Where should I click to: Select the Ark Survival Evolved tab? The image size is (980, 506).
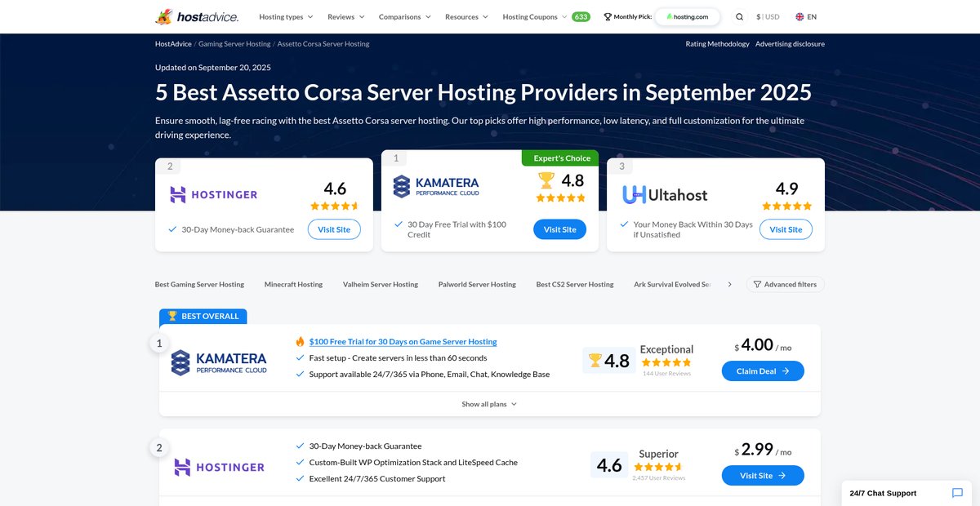pyautogui.click(x=673, y=284)
